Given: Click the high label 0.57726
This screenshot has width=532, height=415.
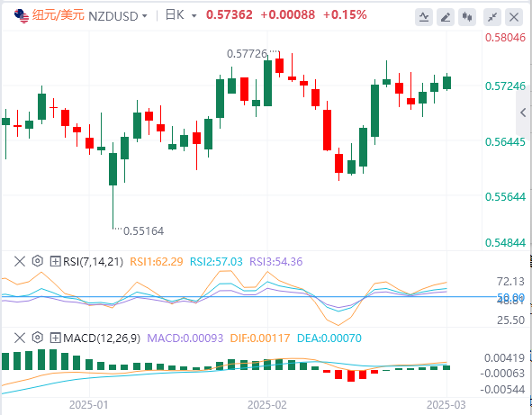Looking at the screenshot, I should point(247,54).
